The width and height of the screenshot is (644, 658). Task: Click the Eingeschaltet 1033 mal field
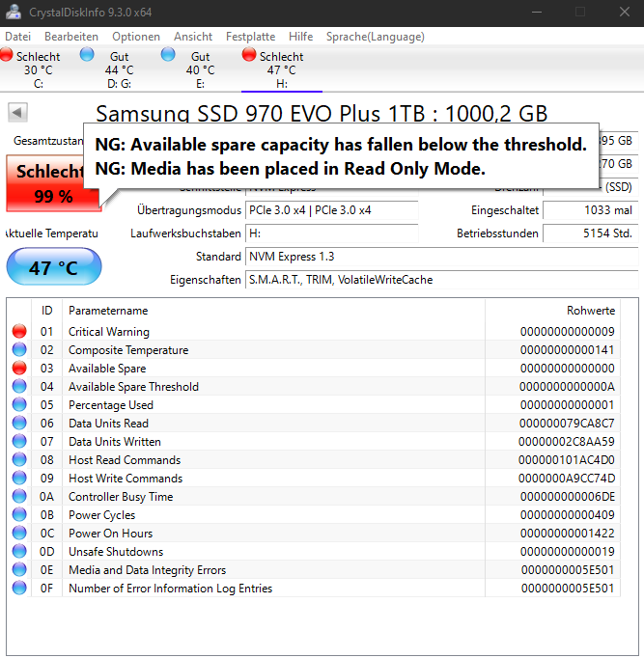(590, 210)
